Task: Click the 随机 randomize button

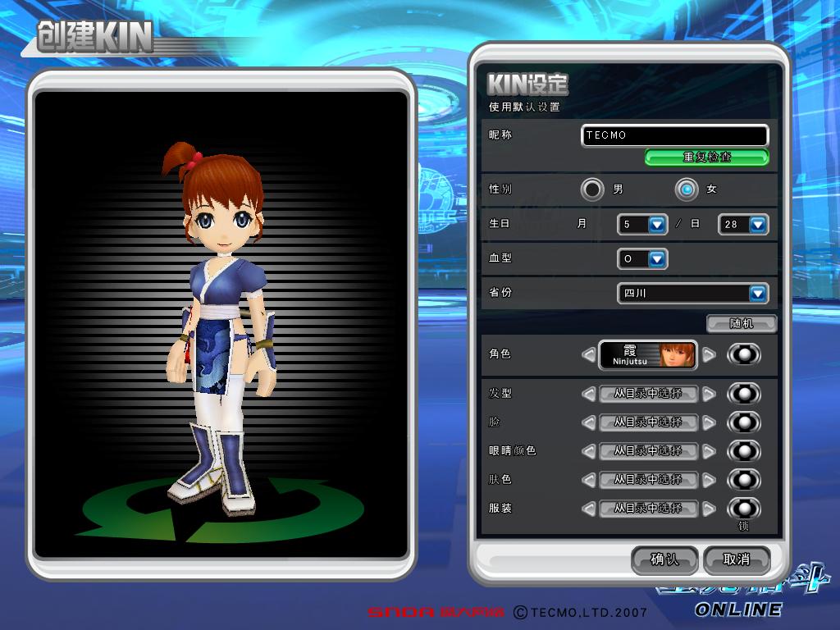Action: tap(742, 323)
